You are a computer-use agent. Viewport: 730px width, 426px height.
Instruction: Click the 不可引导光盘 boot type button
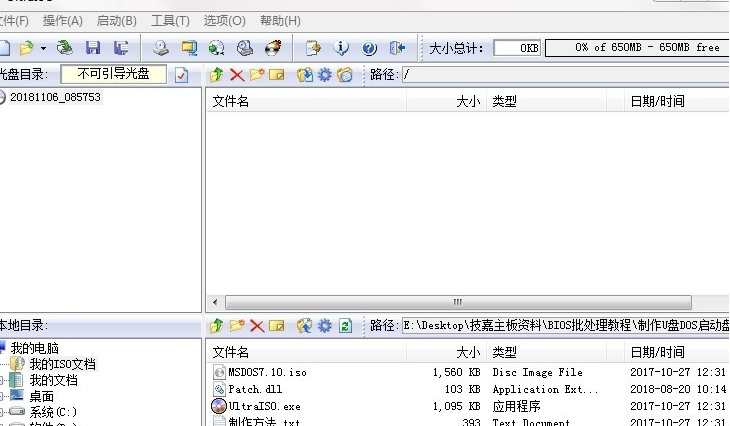coord(112,74)
